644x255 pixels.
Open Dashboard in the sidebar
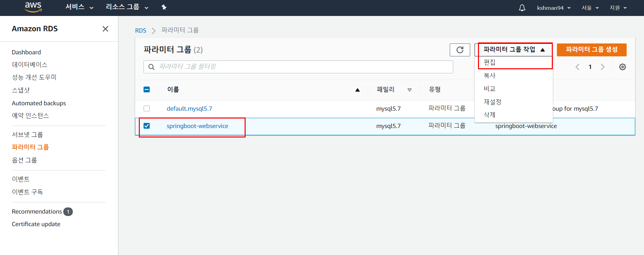tap(26, 52)
